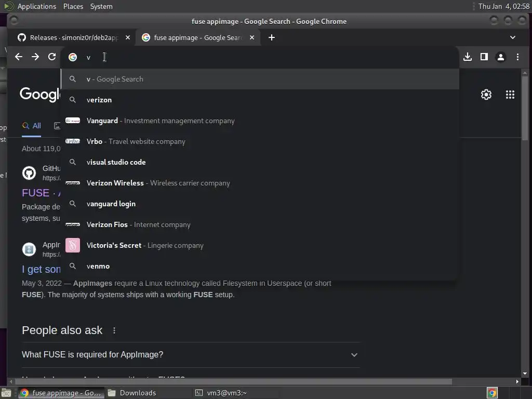The height and width of the screenshot is (399, 532).
Task: Switch to the fuse appimage Google Search tab
Action: click(198, 37)
